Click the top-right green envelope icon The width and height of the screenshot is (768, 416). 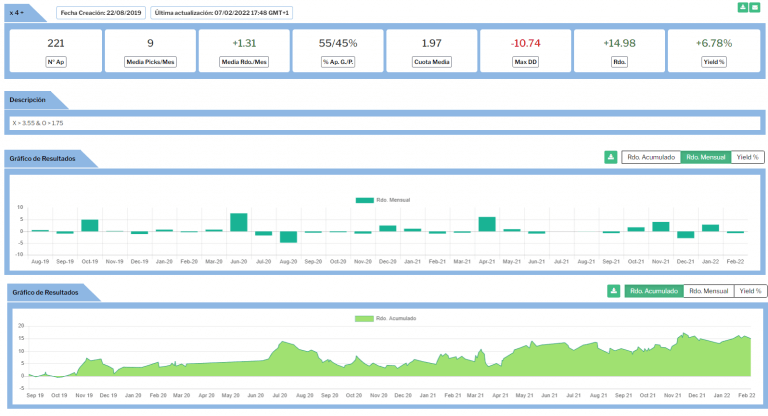pyautogui.click(x=754, y=7)
